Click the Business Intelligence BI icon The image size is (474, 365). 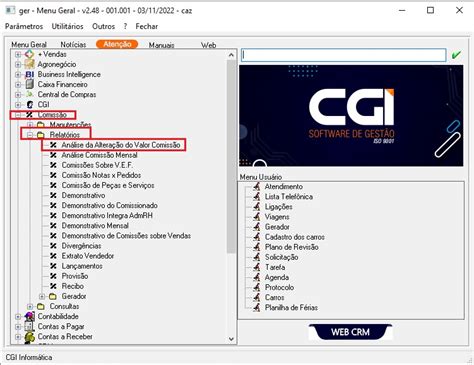30,74
